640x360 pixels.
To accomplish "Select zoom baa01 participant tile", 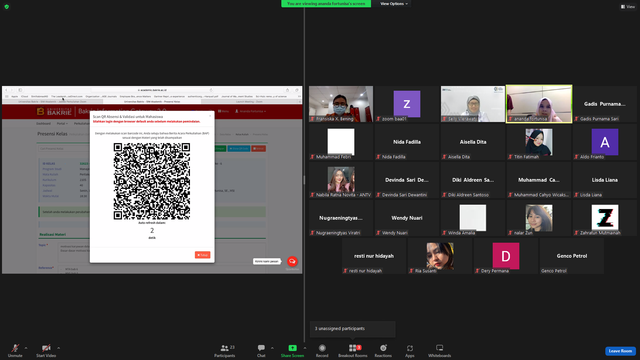I will pos(407,104).
